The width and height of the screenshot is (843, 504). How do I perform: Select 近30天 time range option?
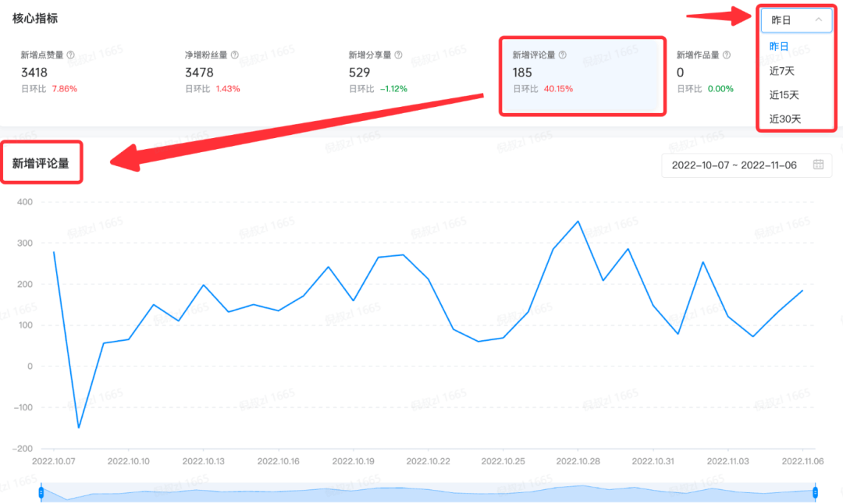click(785, 119)
